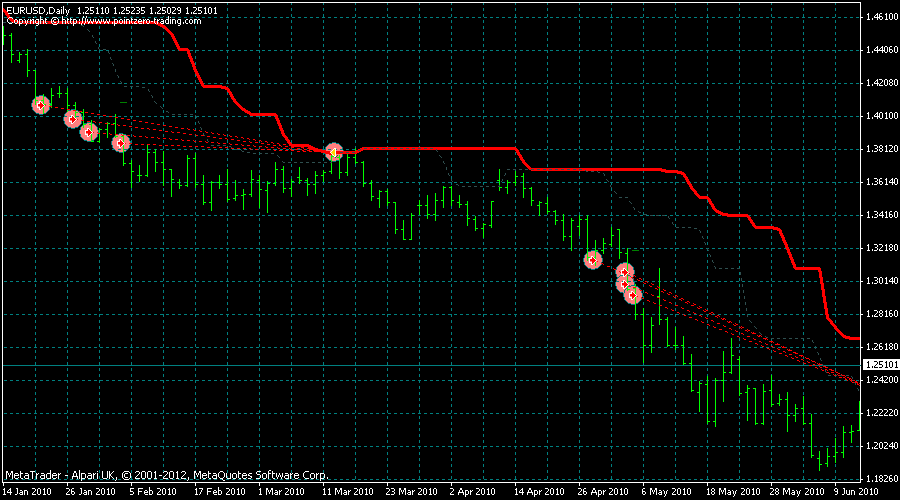Click the 1.26180 price scale label
This screenshot has width=900, height=500.
pyautogui.click(x=882, y=347)
